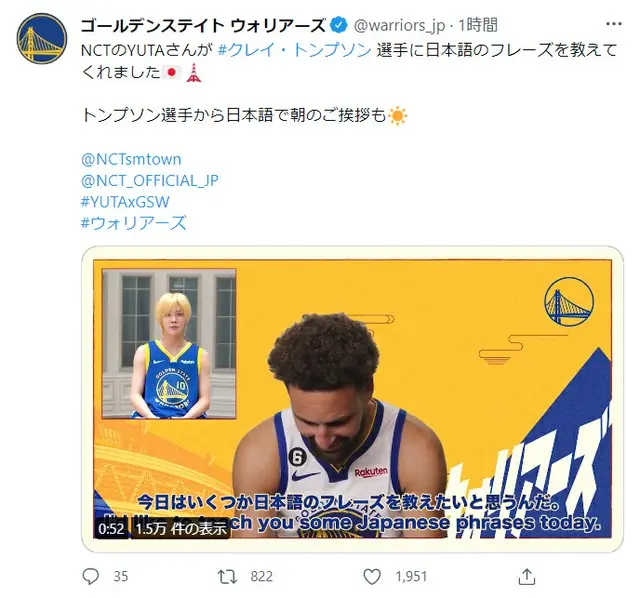Click the ゴールデンステイト ウォリアーズ account name
This screenshot has width=640, height=598.
(203, 25)
